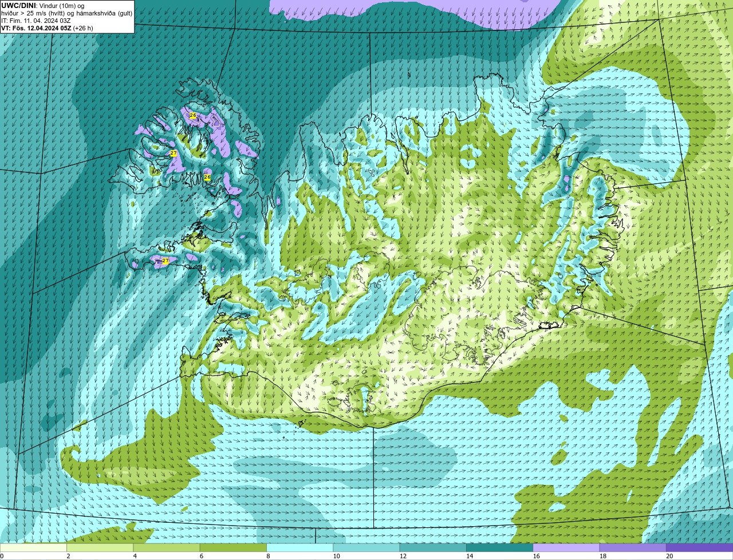Click "IT: Fim. 11. 04. 2024 03Z" line
Viewport: 733px width, 560px height.
tap(37, 20)
